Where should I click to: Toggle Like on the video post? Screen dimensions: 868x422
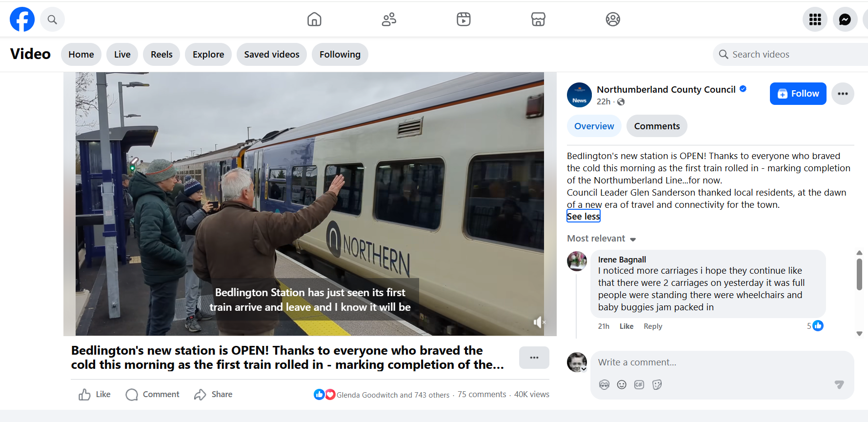(95, 395)
